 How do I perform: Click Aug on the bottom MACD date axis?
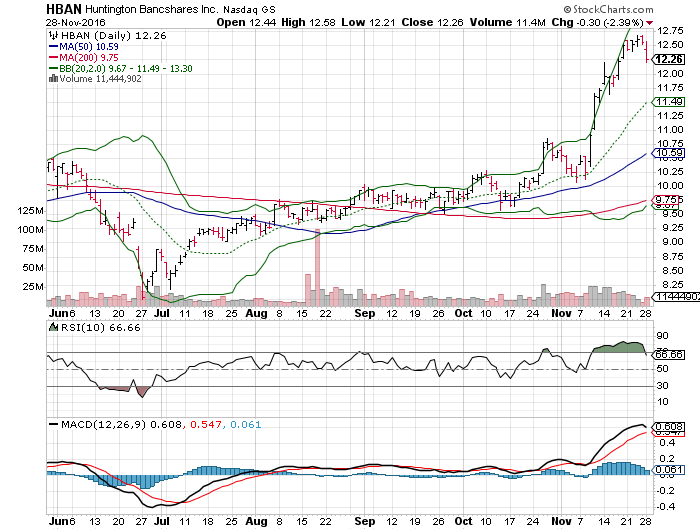[256, 522]
